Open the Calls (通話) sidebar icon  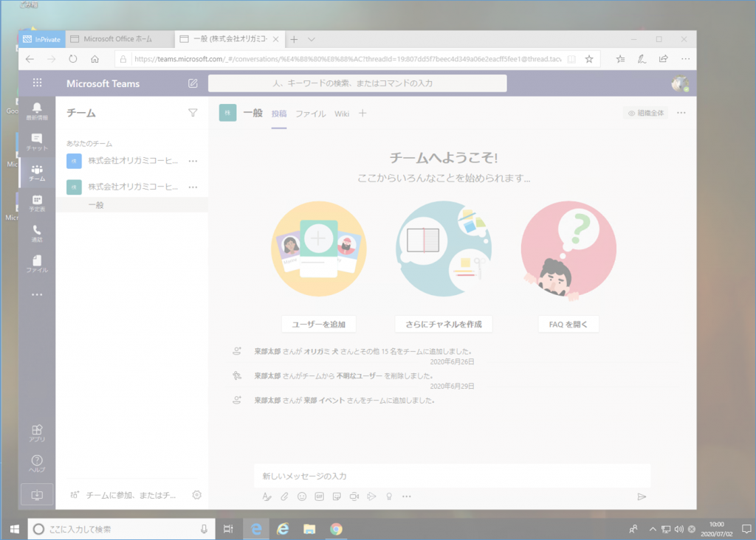point(37,233)
